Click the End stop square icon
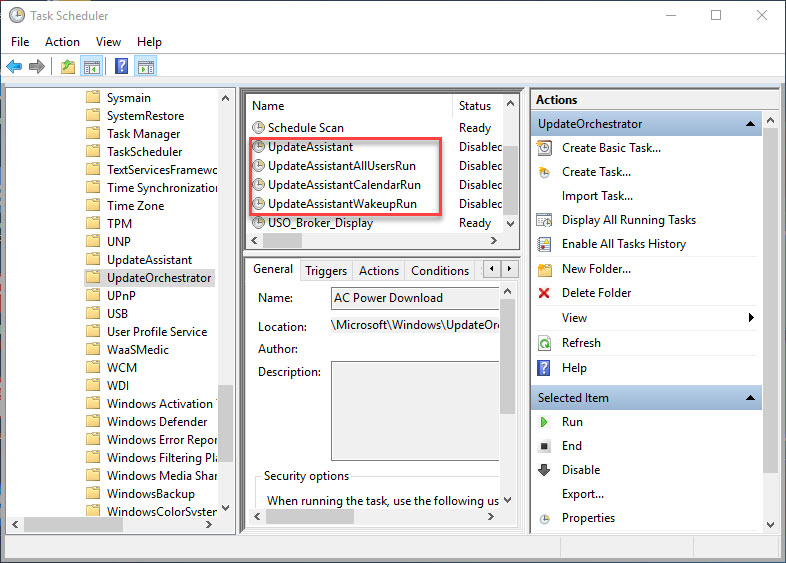786x563 pixels. click(544, 446)
